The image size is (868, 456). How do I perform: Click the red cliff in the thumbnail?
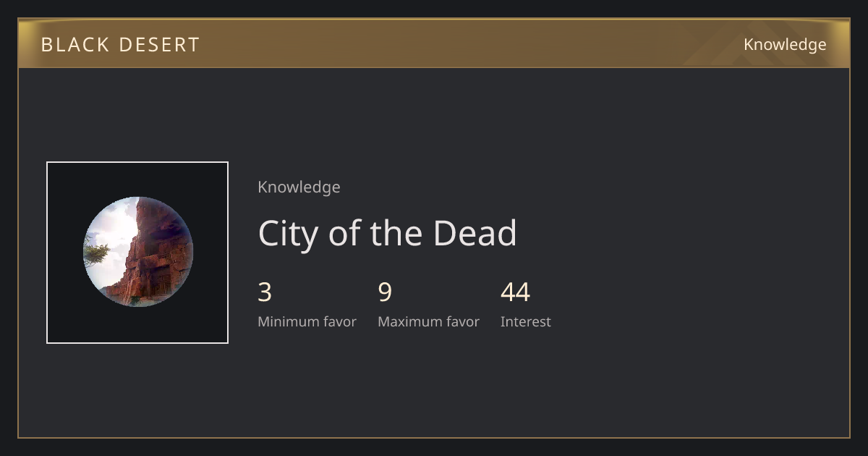[159, 253]
